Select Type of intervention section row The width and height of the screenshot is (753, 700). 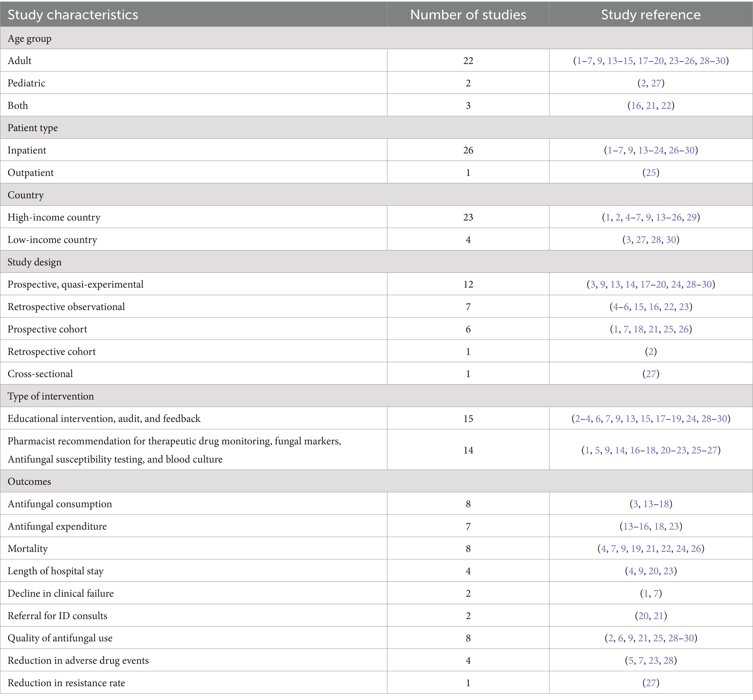point(377,396)
